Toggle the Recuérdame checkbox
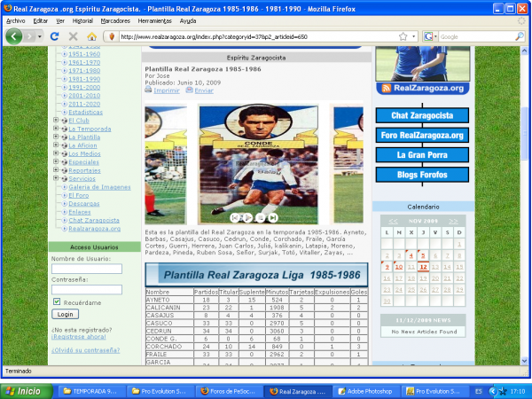 (x=57, y=301)
